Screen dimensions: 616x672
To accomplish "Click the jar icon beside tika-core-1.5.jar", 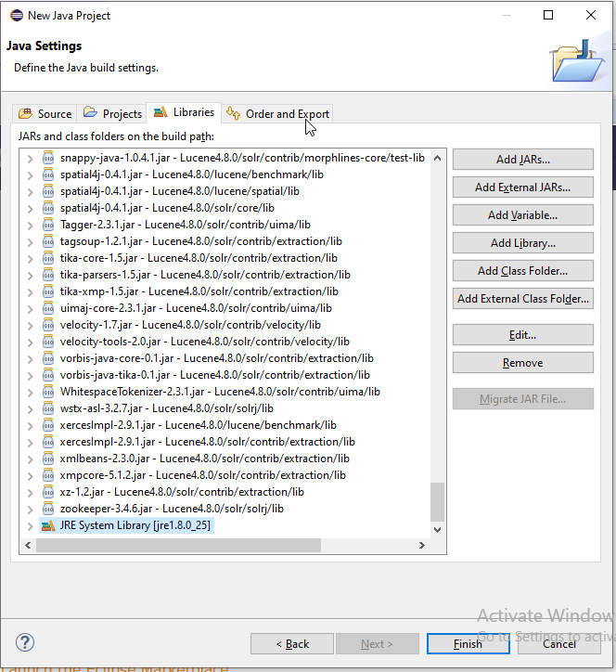I will (x=48, y=258).
